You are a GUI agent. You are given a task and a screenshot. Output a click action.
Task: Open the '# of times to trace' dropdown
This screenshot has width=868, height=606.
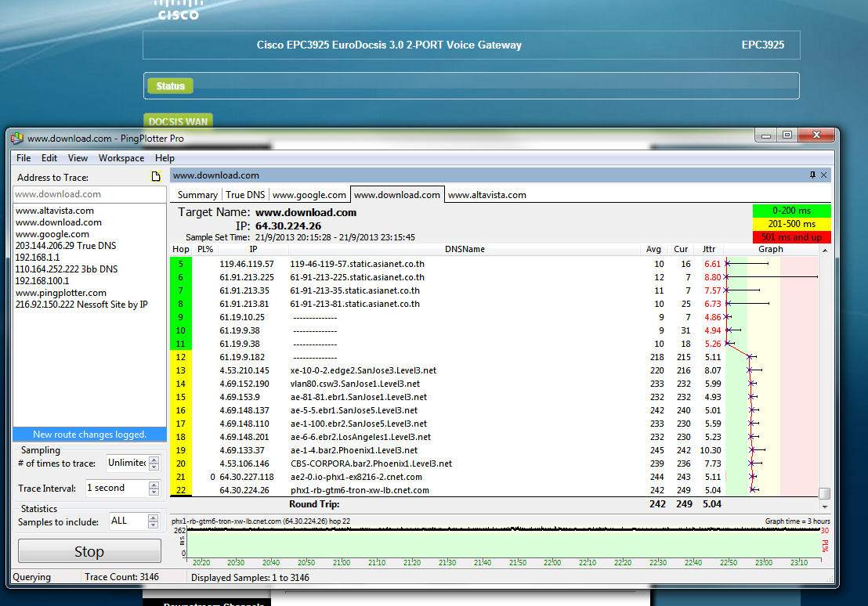[x=154, y=464]
